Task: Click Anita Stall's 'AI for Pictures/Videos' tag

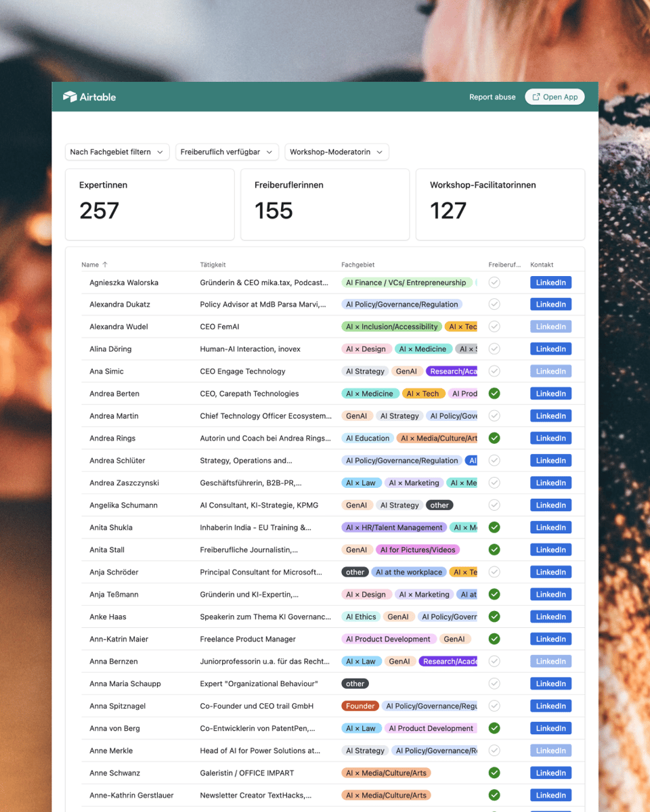Action: 418,549
